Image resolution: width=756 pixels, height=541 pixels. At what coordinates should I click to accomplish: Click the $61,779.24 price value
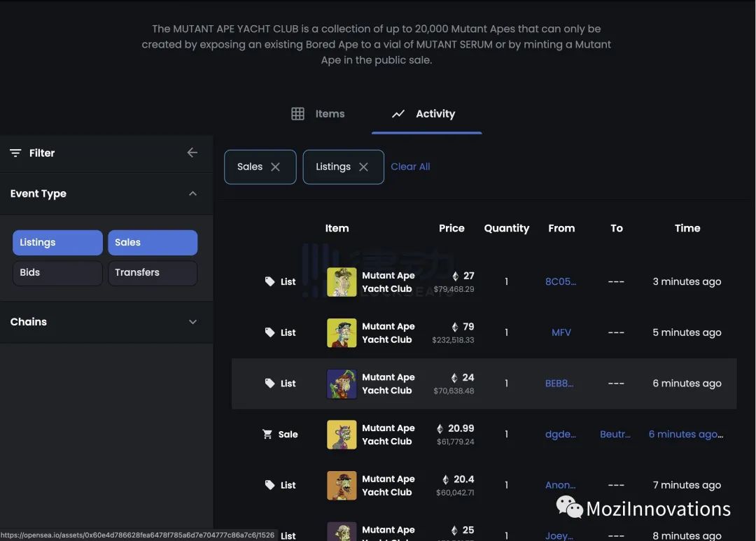[455, 442]
